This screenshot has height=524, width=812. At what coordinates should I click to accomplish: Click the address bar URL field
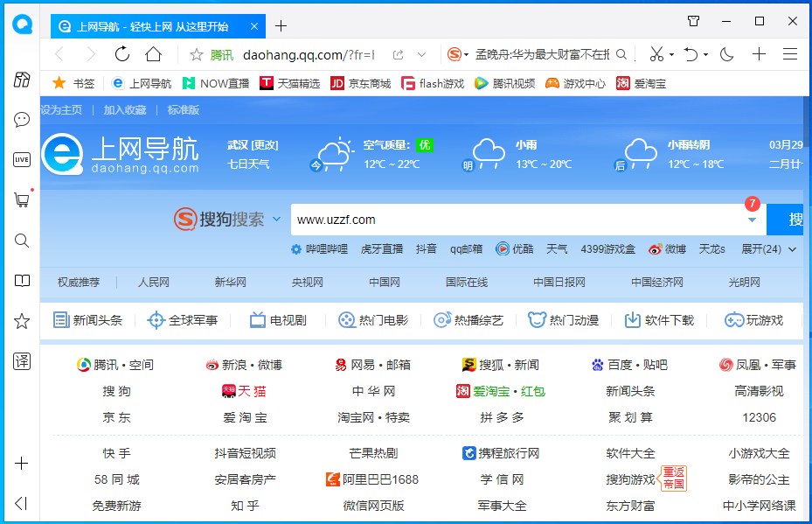309,54
